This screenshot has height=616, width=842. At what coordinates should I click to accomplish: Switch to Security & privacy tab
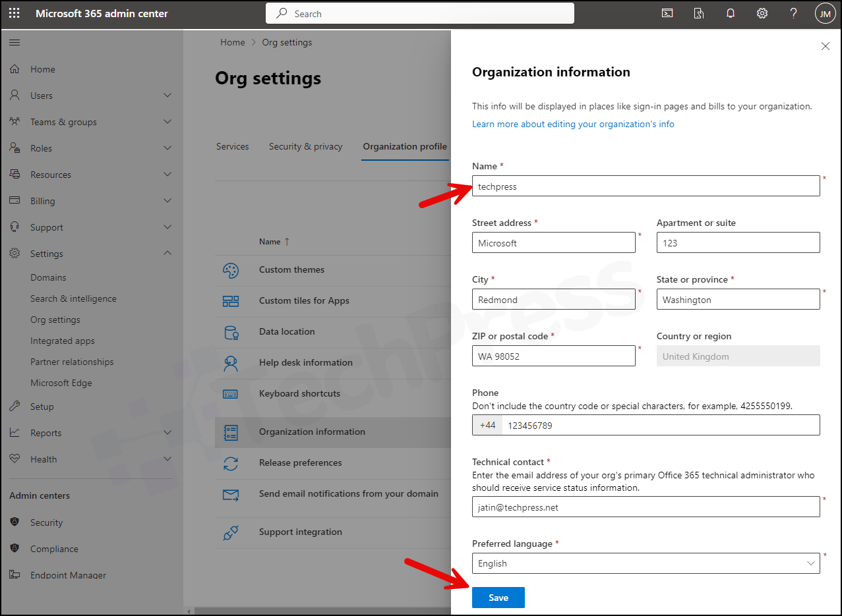pos(306,146)
